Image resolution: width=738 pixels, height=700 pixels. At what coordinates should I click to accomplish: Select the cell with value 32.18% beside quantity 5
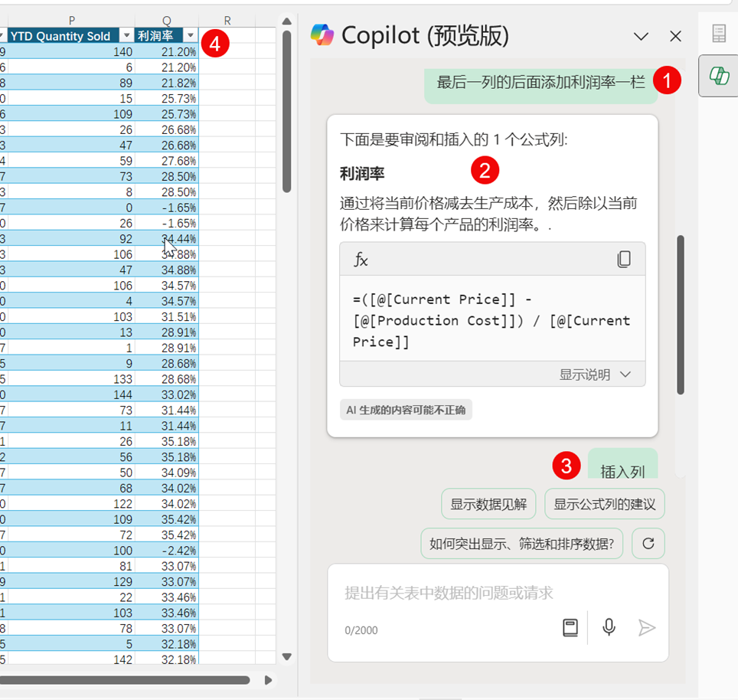click(167, 644)
